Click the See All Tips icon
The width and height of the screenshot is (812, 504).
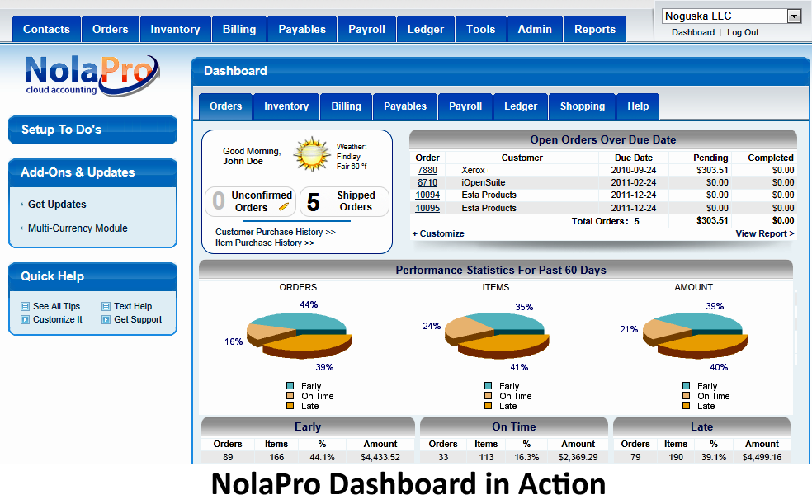(25, 306)
